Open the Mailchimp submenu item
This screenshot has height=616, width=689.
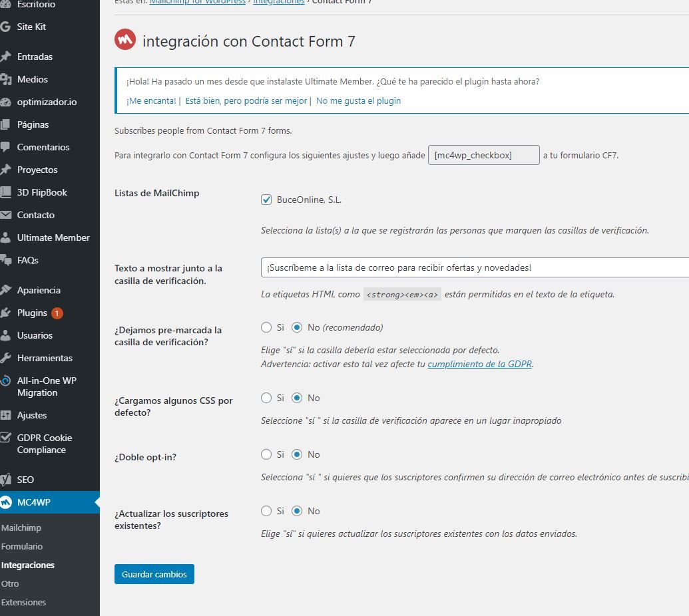click(x=21, y=528)
